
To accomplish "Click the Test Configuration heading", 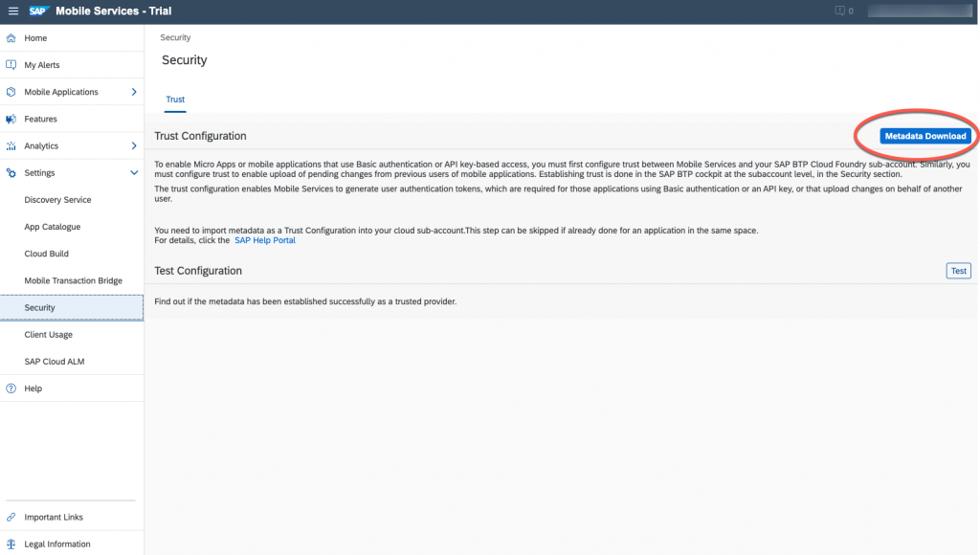I will [198, 271].
